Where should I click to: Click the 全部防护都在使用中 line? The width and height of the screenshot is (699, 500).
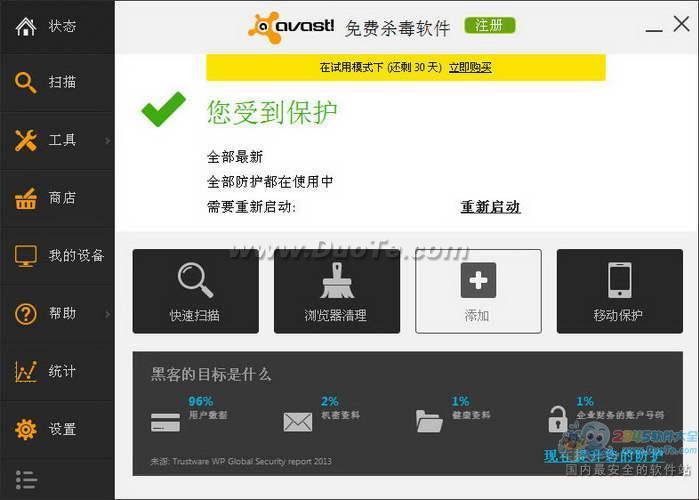tap(270, 182)
